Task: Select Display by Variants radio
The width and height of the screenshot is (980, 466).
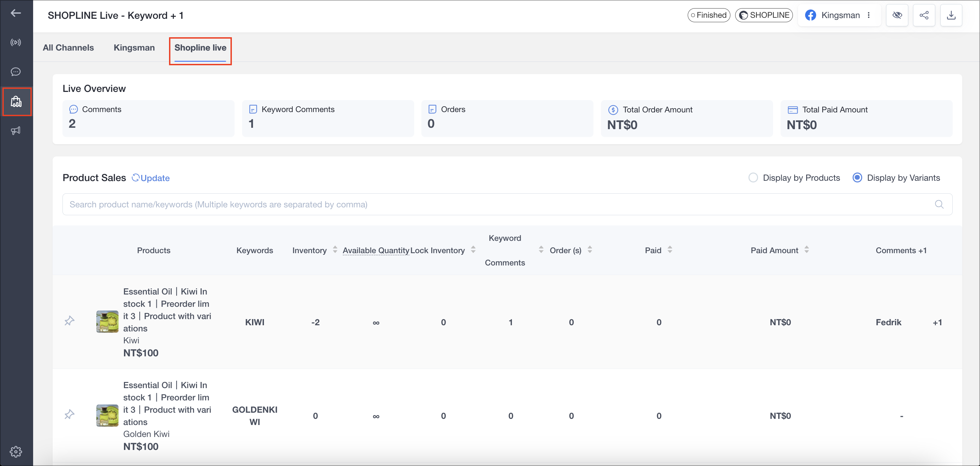Action: (857, 178)
